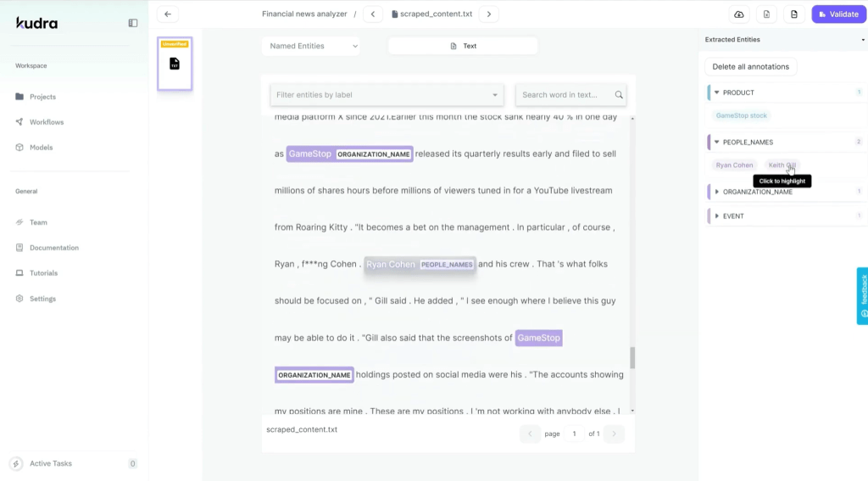Viewport: 868px width, 481px height.
Task: Click the Validate button
Action: (x=838, y=14)
